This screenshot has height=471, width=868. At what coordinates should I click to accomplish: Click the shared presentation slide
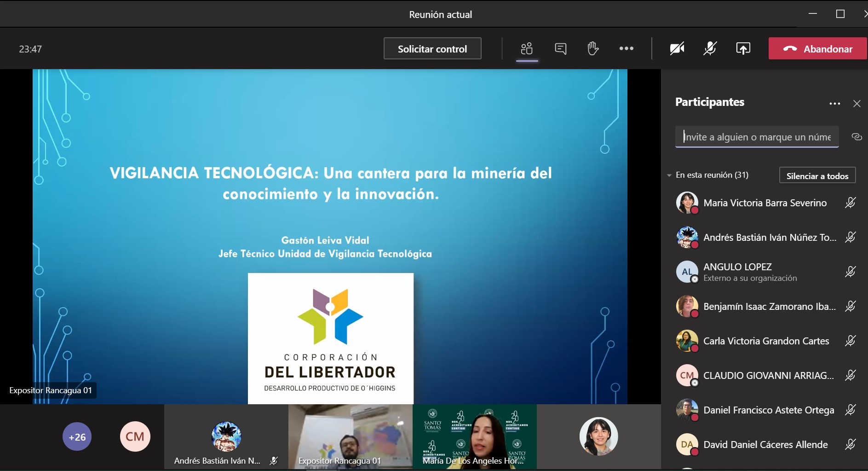pos(330,237)
